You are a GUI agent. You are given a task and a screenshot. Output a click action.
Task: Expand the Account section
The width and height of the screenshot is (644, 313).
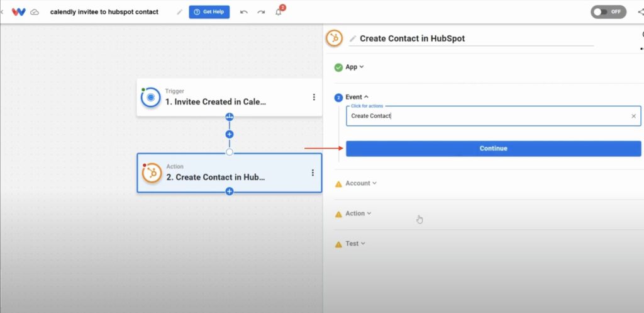[x=361, y=183]
